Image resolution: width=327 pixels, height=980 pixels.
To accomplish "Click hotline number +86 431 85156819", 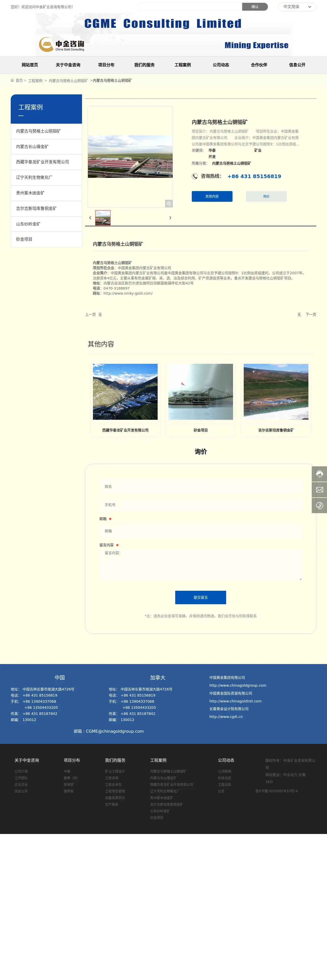I will [x=254, y=176].
